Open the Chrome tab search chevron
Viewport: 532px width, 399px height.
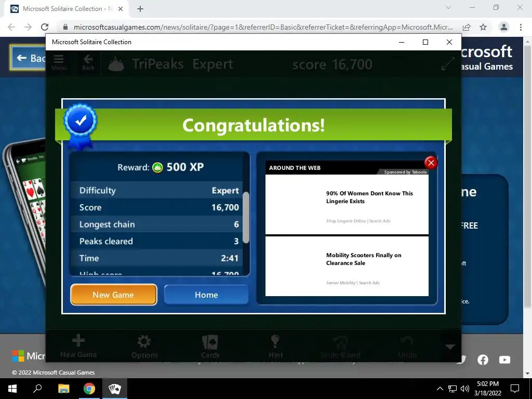click(448, 7)
